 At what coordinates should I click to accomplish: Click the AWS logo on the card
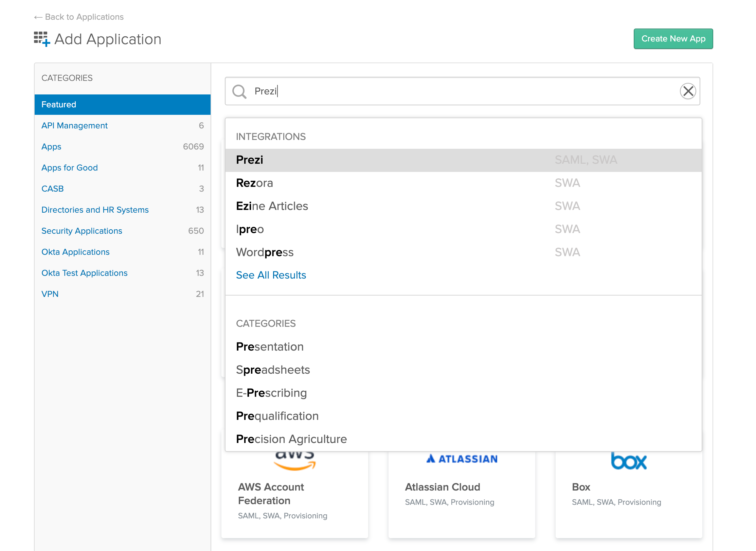(x=294, y=461)
